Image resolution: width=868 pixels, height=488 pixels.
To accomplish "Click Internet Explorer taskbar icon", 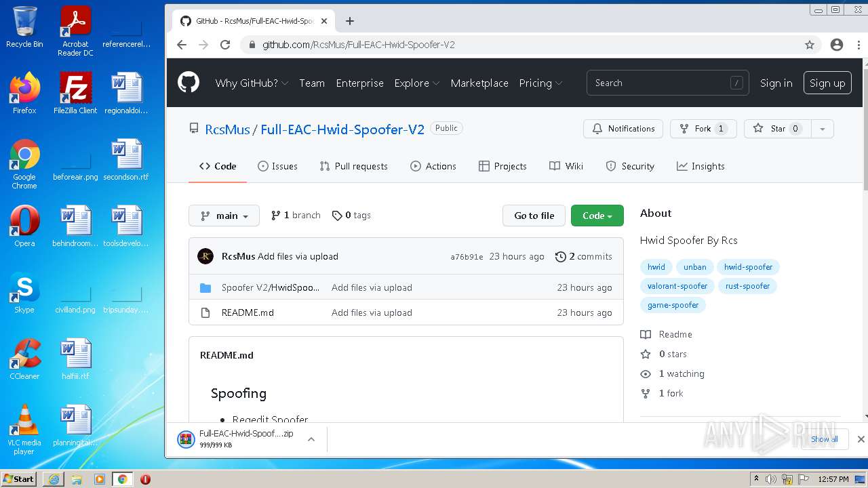I will pyautogui.click(x=54, y=479).
